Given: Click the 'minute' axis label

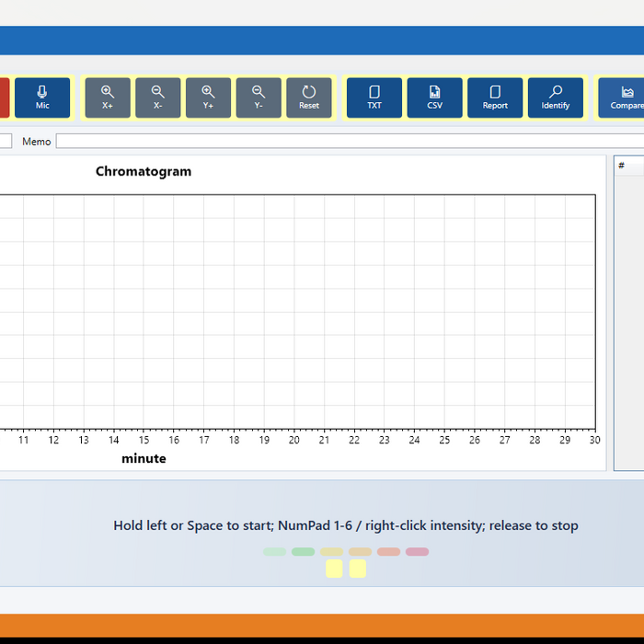Looking at the screenshot, I should [144, 458].
